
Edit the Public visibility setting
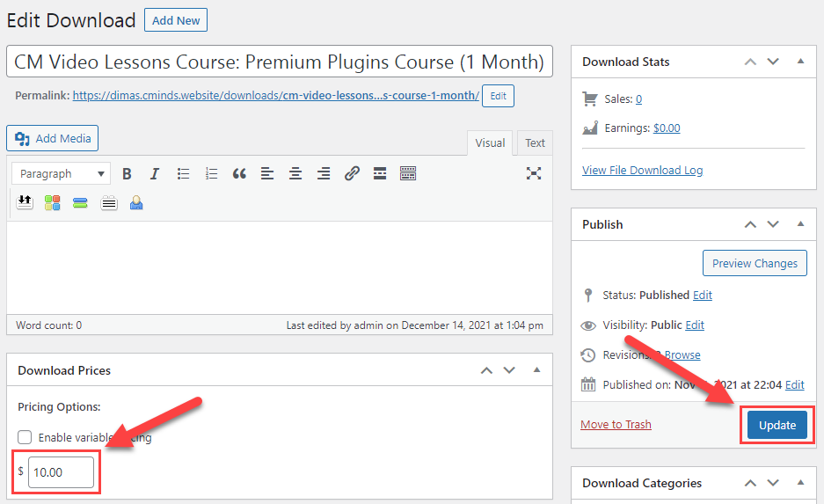click(x=695, y=325)
